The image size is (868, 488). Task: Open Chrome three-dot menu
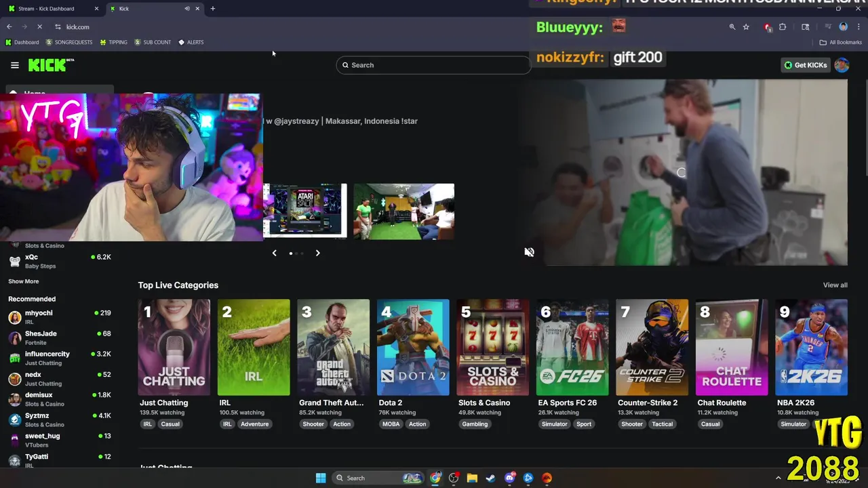[x=859, y=27]
